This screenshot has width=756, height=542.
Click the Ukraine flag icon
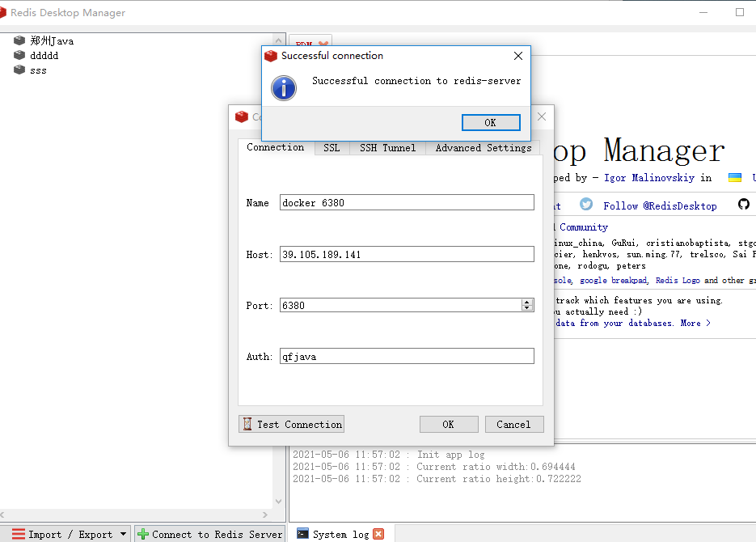point(735,177)
